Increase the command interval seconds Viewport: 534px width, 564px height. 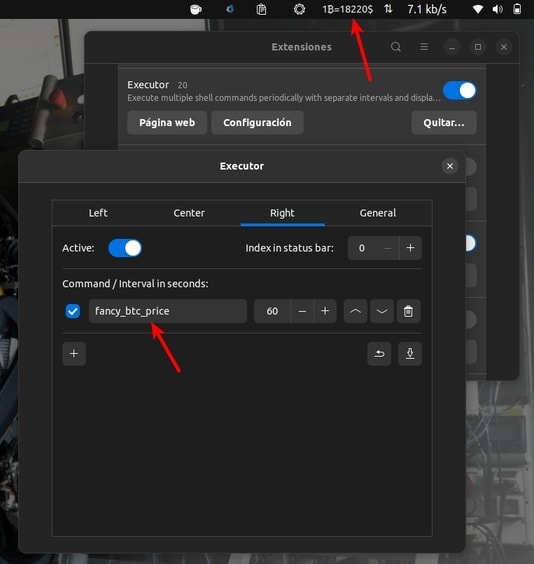click(x=325, y=311)
